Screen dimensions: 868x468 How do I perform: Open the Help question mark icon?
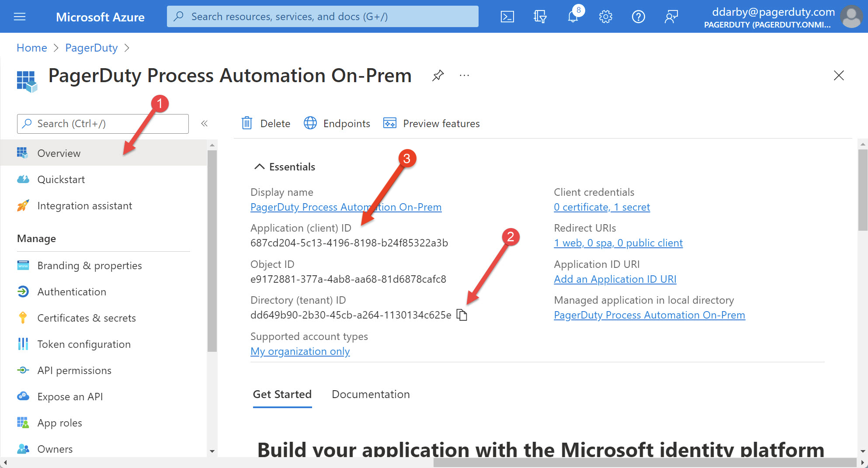click(x=638, y=17)
